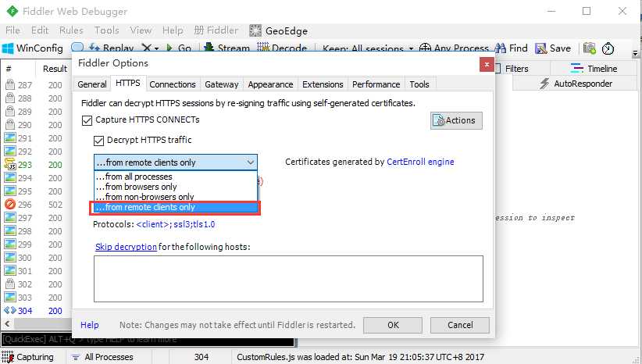Viewport: 642px width, 364px height.
Task: Click the Remove X toolbar icon
Action: 147,48
